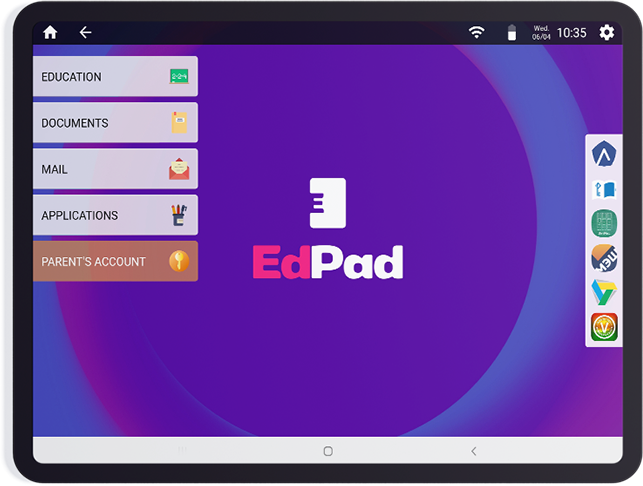This screenshot has height=486, width=643.
Task: Open the blue pentagon app in the side dock
Action: [603, 154]
